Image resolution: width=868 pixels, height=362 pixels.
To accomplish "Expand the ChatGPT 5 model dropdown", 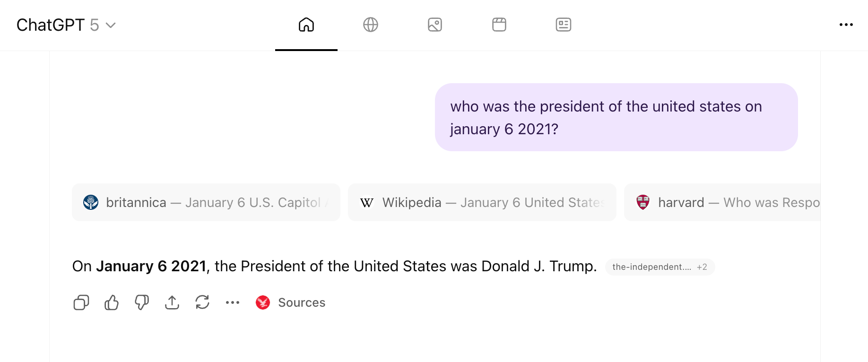I will point(66,25).
